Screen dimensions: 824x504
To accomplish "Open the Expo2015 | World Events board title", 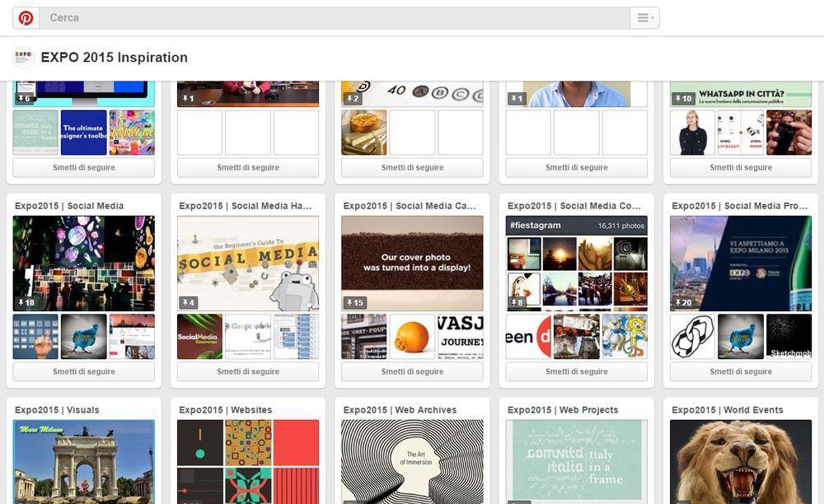I will (x=728, y=410).
